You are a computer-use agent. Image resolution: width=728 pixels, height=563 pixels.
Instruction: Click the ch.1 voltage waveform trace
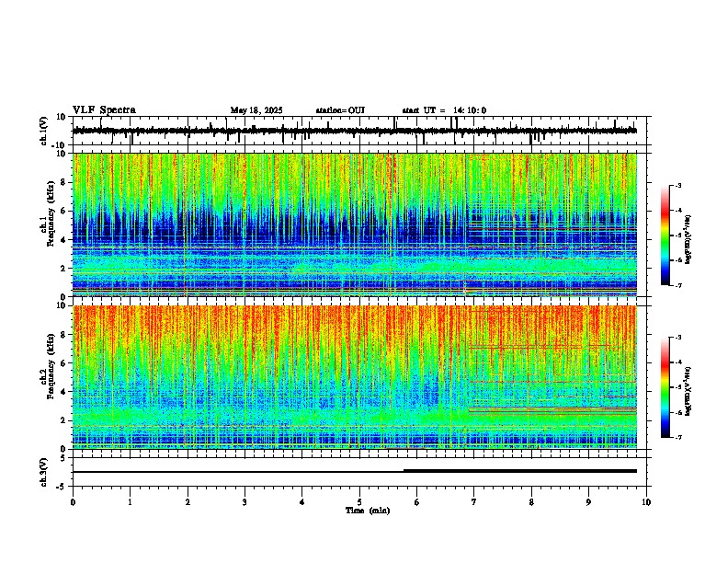pos(354,131)
